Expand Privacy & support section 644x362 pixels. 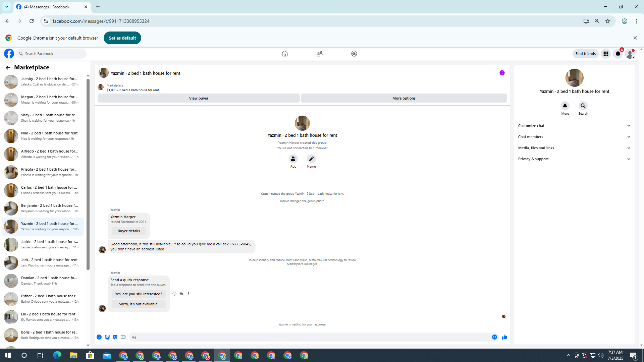574,159
